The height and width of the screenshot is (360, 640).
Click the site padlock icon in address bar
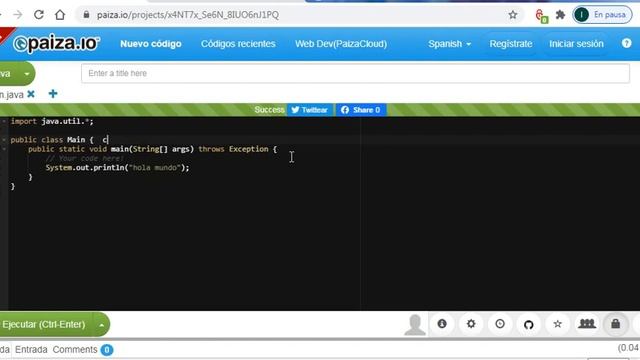[x=86, y=15]
